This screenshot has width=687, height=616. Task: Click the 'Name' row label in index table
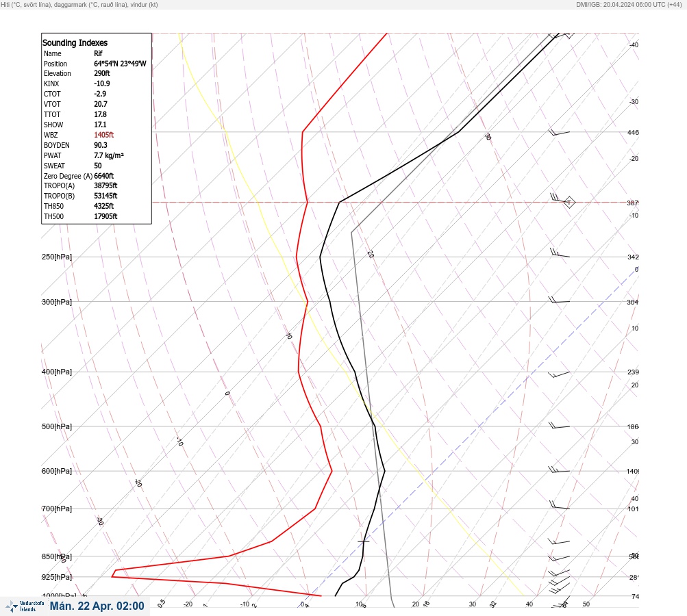(53, 53)
